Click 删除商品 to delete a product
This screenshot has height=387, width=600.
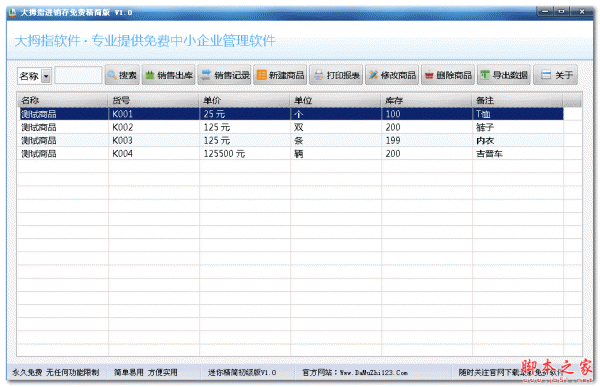point(448,75)
